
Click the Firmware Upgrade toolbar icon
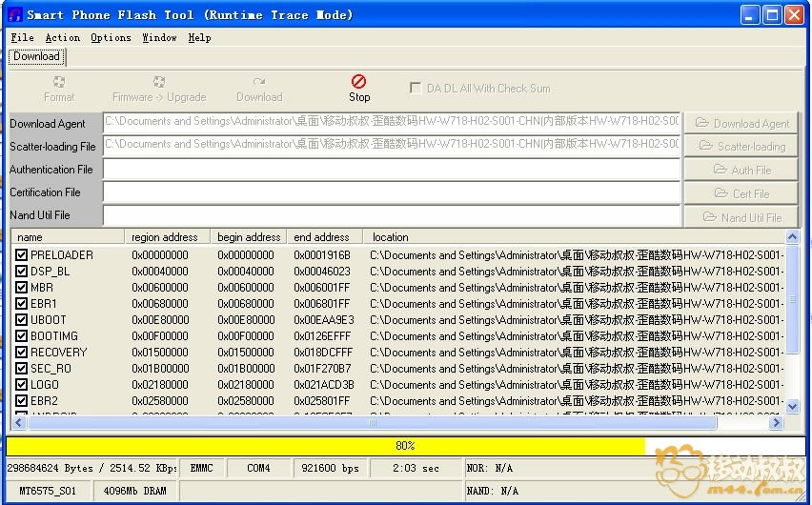[x=159, y=82]
